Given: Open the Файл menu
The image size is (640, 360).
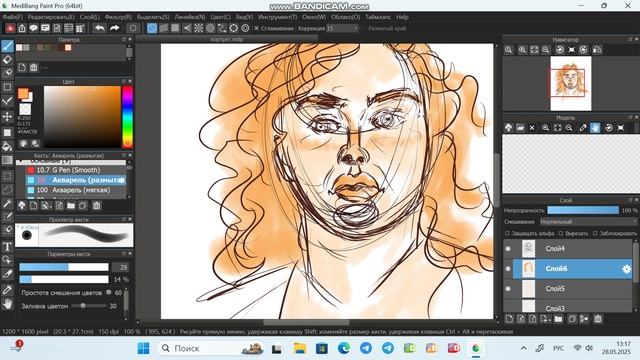Looking at the screenshot, I should pyautogui.click(x=12, y=17).
